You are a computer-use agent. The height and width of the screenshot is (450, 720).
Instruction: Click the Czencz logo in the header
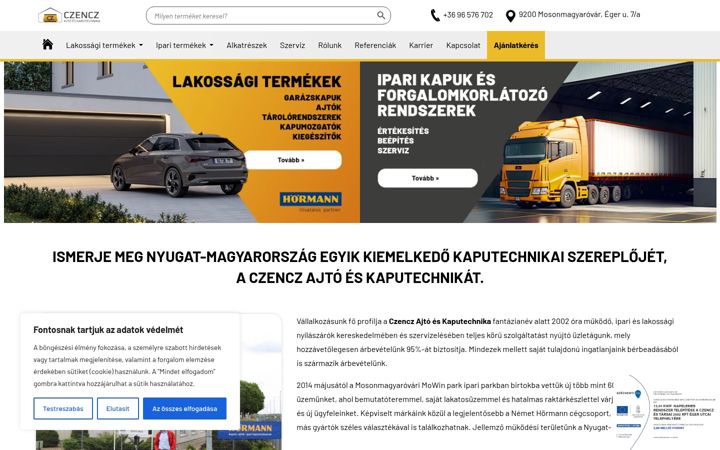(x=69, y=16)
